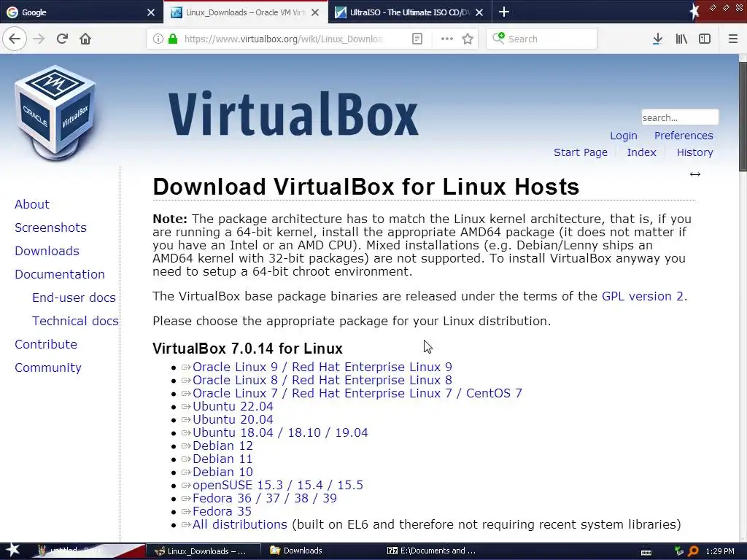The width and height of the screenshot is (747, 560).
Task: Open Downloads in the sidebar
Action: click(47, 251)
